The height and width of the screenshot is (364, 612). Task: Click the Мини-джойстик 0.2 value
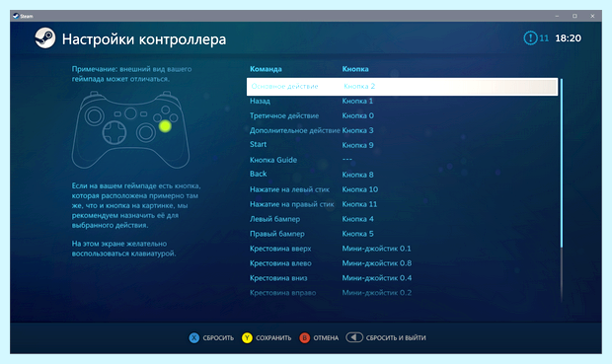point(377,293)
